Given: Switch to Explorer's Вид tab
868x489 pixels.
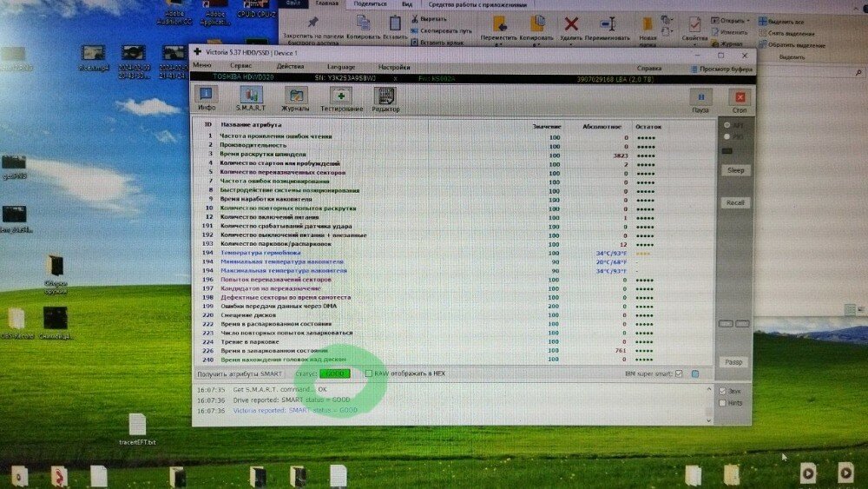Looking at the screenshot, I should 407,4.
